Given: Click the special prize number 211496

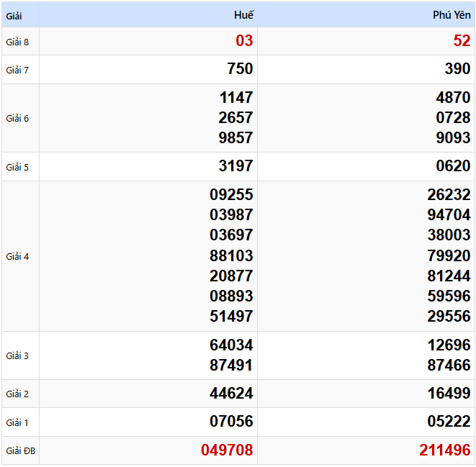Looking at the screenshot, I should tap(445, 451).
